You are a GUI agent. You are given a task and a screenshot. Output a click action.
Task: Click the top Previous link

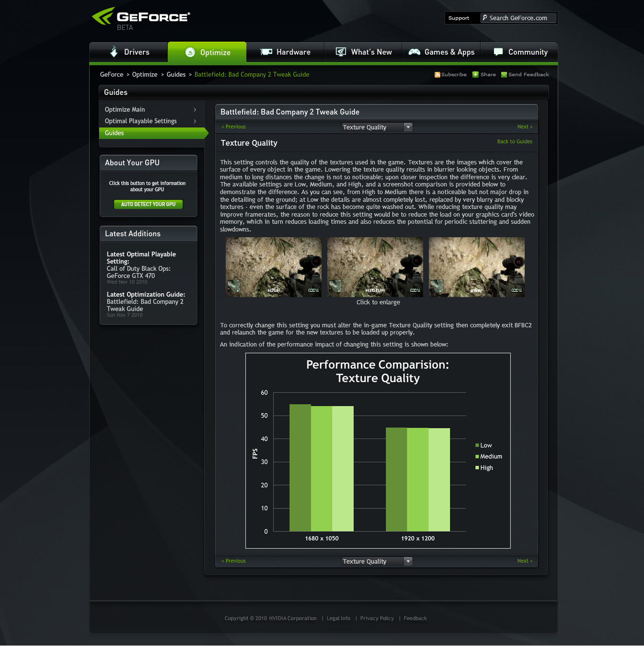tap(233, 127)
